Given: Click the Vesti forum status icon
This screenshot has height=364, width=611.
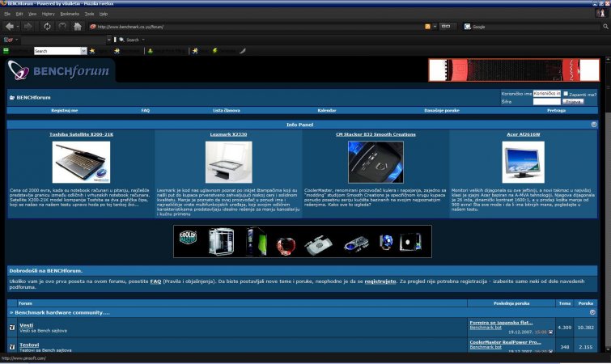Looking at the screenshot, I should [x=12, y=328].
